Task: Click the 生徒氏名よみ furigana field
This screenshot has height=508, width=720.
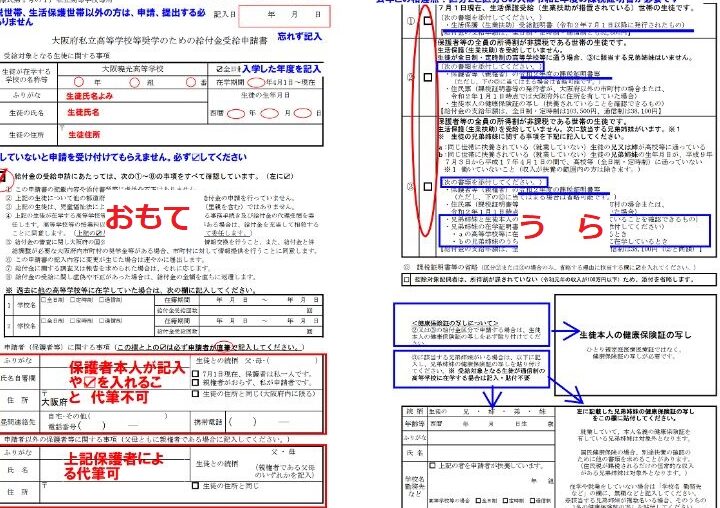Action: point(133,96)
